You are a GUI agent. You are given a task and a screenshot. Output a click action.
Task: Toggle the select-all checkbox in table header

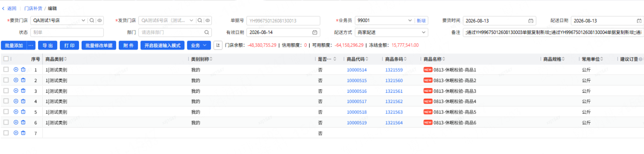pos(6,59)
